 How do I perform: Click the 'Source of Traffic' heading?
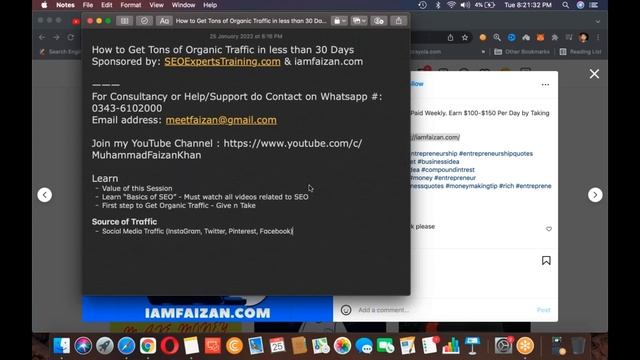[x=124, y=222]
